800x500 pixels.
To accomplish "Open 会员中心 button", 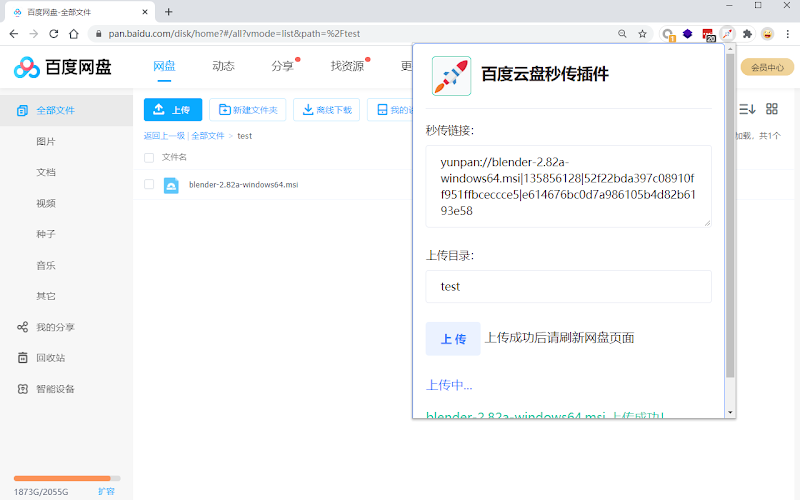I will 767,67.
